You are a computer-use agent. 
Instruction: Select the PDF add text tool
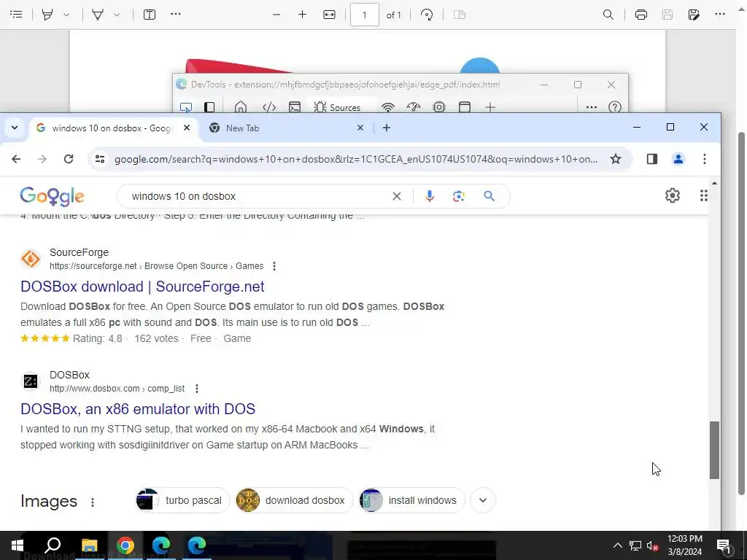point(150,15)
